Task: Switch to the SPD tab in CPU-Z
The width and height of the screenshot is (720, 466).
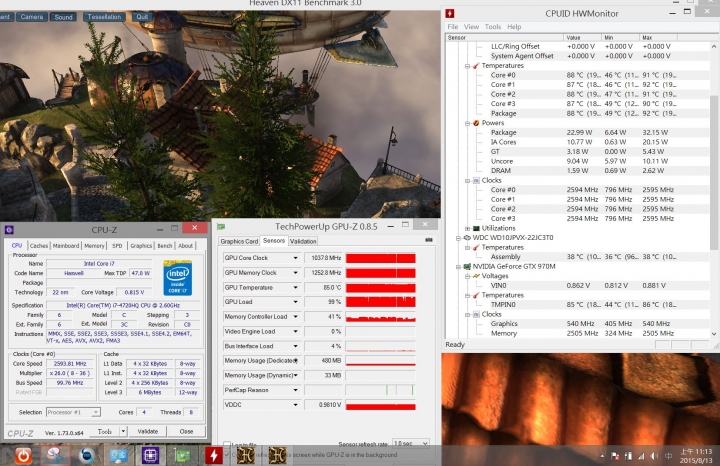Action: [118, 246]
